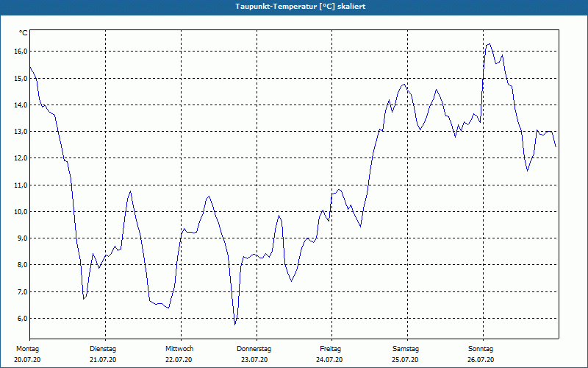The width and height of the screenshot is (588, 368).
Task: Click the date 26.07.20
Action: 481,360
